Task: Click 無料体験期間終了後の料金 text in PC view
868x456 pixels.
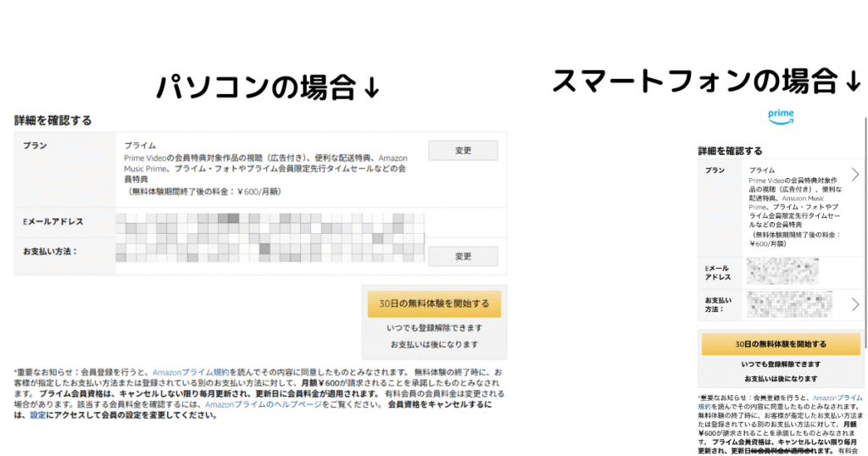Action: click(x=205, y=192)
